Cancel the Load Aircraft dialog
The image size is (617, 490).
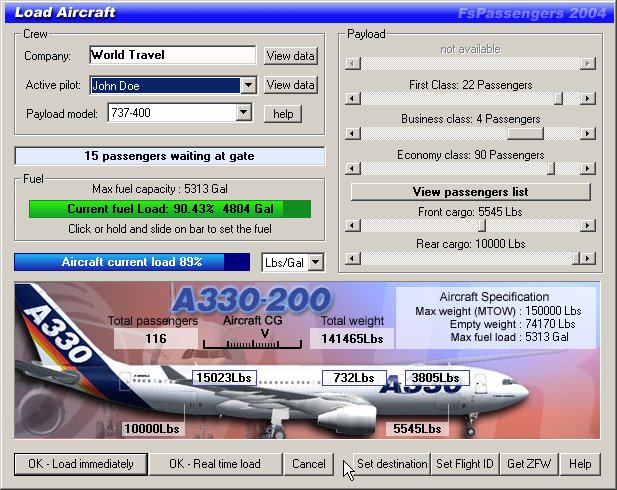coord(308,464)
